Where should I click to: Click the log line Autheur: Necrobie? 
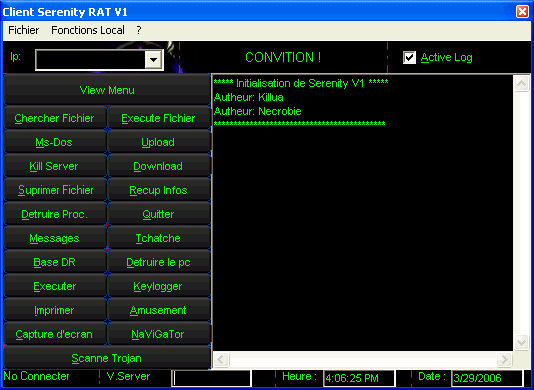click(x=257, y=111)
